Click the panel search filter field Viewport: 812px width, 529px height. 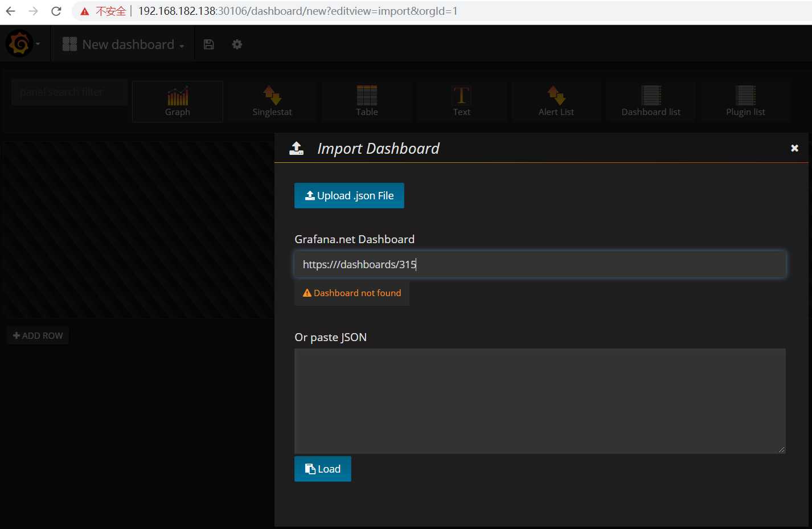click(x=69, y=92)
